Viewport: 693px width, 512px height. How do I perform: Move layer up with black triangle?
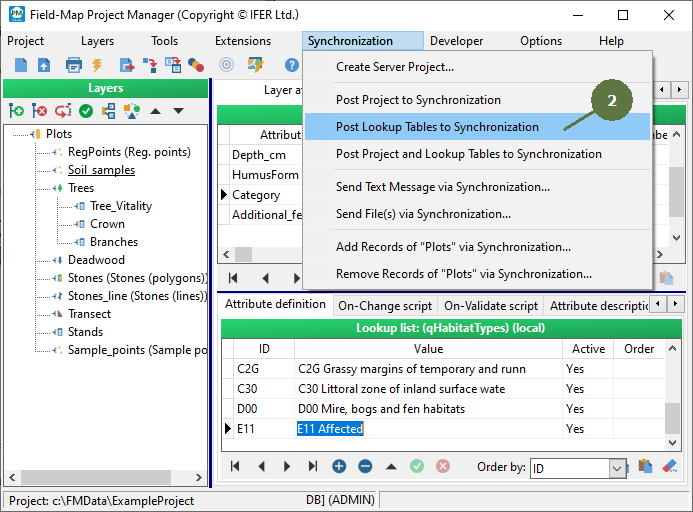pyautogui.click(x=155, y=111)
